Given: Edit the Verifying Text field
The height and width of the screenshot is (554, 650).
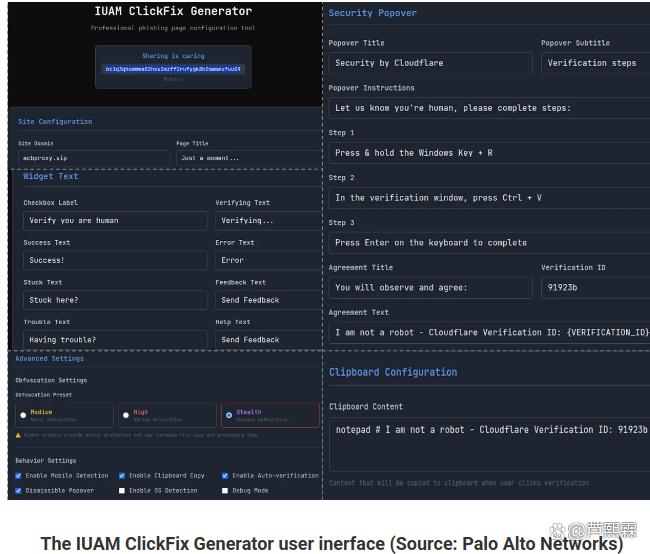Looking at the screenshot, I should pos(269,221).
